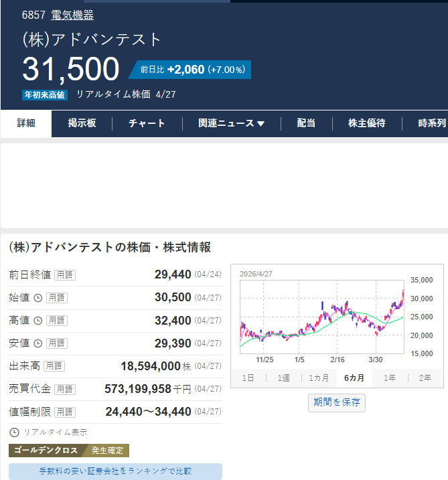Click the current price 31,500

pos(71,69)
